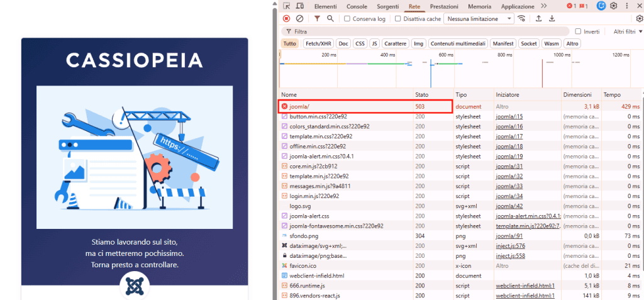
Task: Sort by the Tempo column header
Action: [621, 94]
